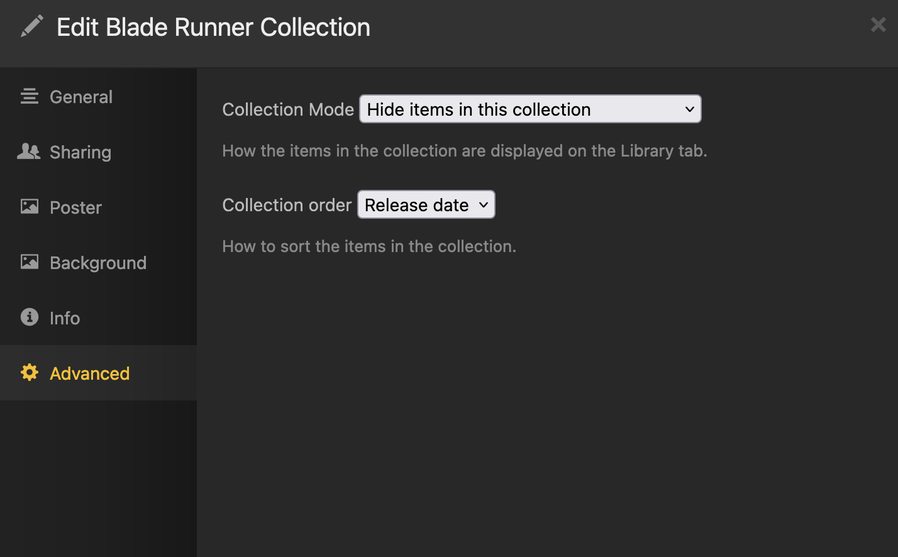The height and width of the screenshot is (557, 898).
Task: Click the Poster image icon
Action: coord(29,207)
